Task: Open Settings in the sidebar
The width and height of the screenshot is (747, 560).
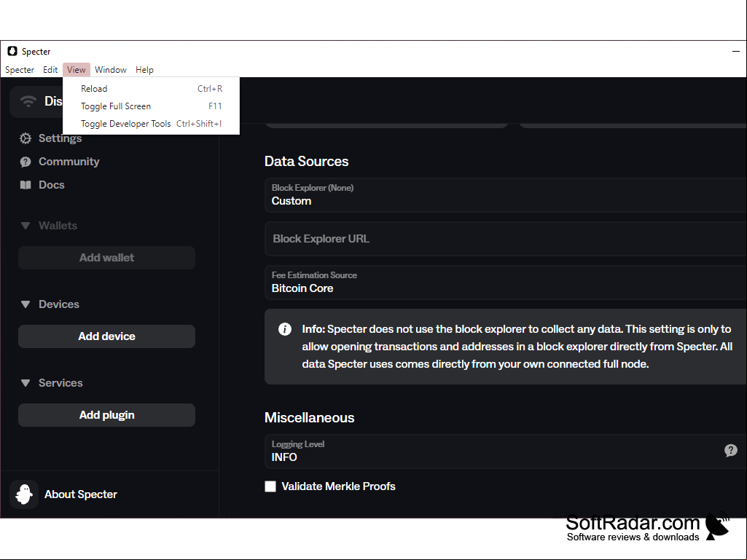Action: 60,138
